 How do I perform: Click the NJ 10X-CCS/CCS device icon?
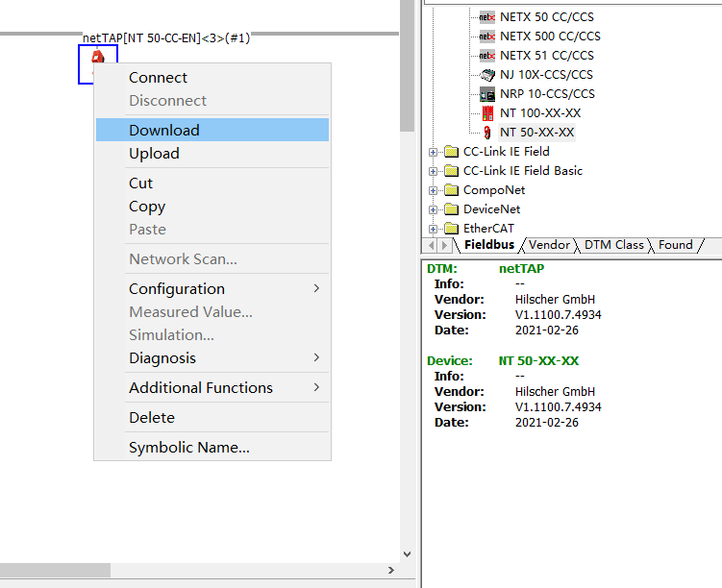[487, 75]
